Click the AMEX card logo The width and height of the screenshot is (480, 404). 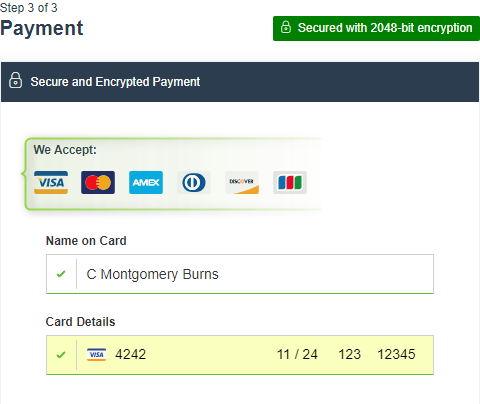pyautogui.click(x=146, y=182)
